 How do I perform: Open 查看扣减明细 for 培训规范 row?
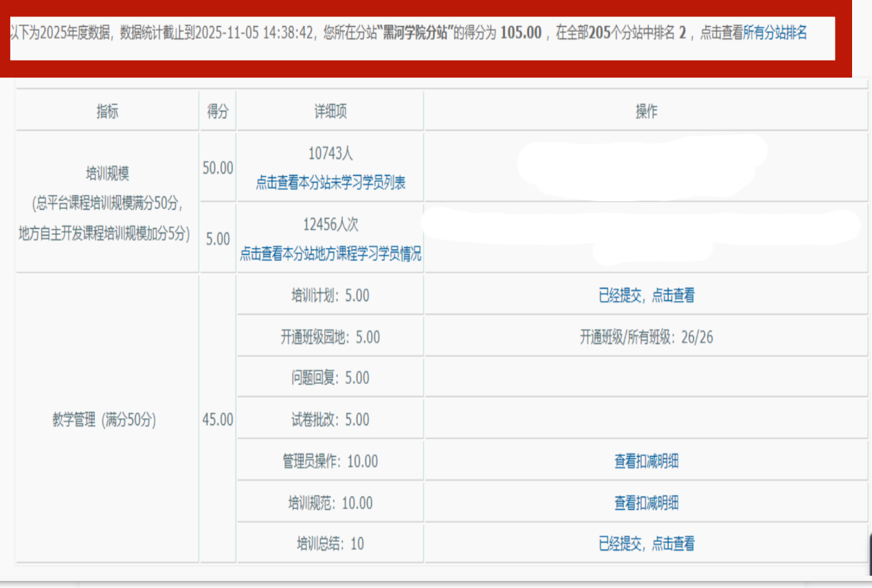pyautogui.click(x=646, y=503)
